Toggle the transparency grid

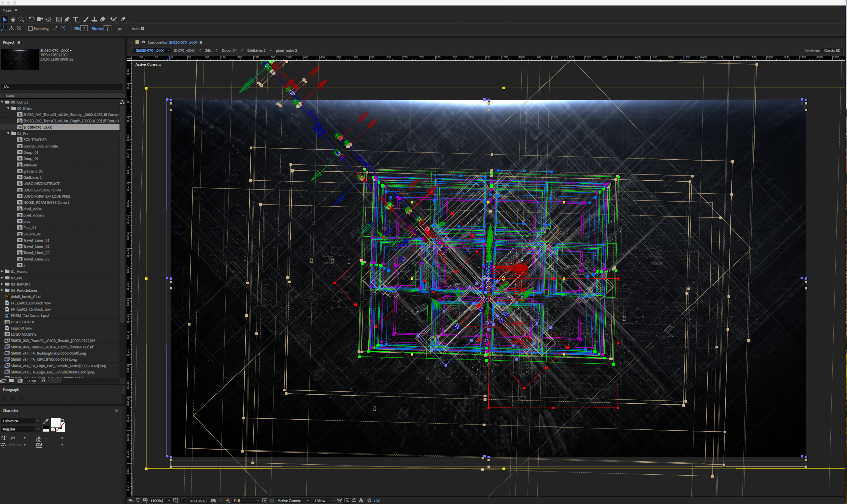coord(272,501)
